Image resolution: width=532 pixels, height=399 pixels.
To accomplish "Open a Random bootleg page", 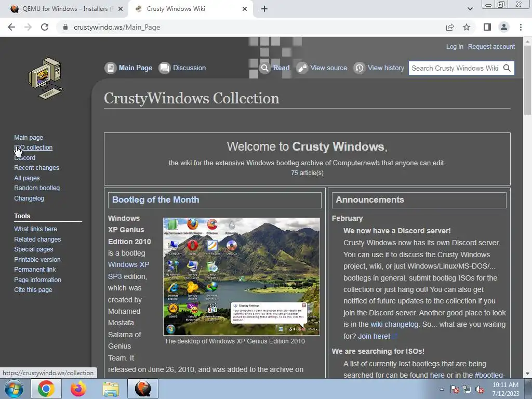I will coord(37,188).
